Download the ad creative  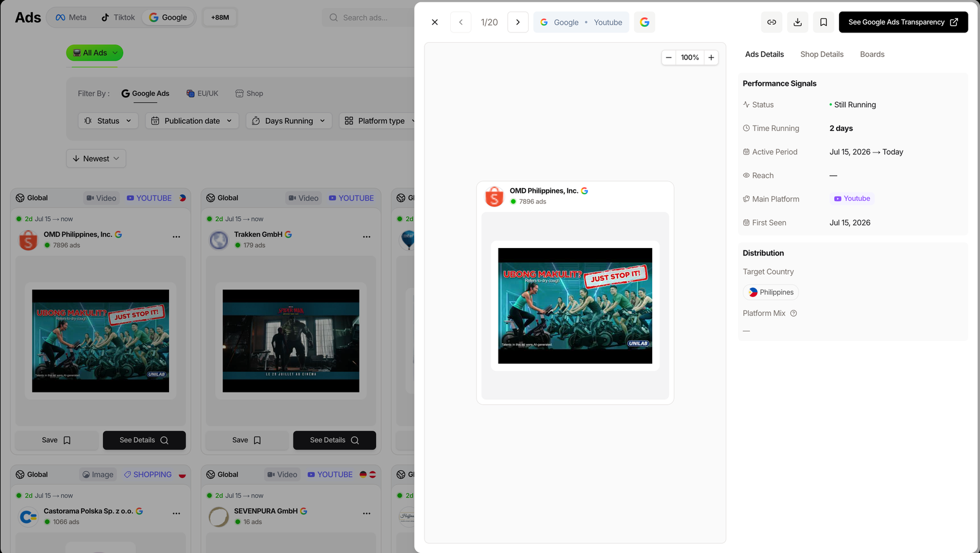pos(797,22)
